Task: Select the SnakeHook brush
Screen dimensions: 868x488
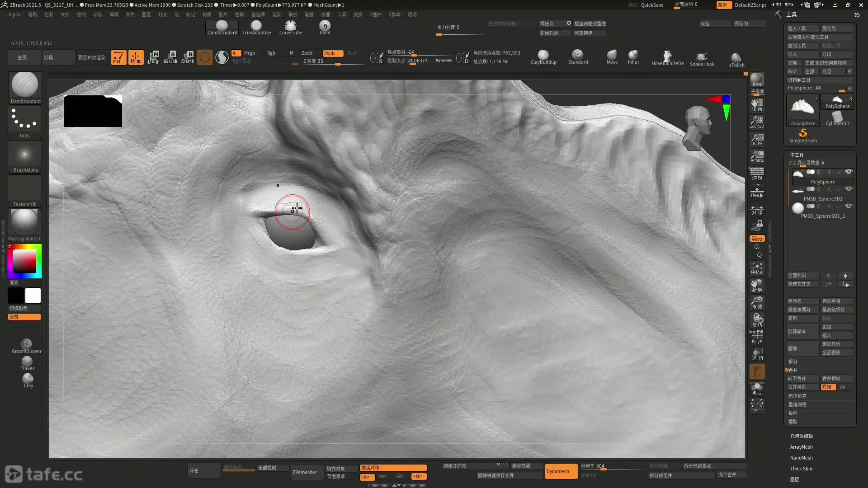Action: (702, 59)
